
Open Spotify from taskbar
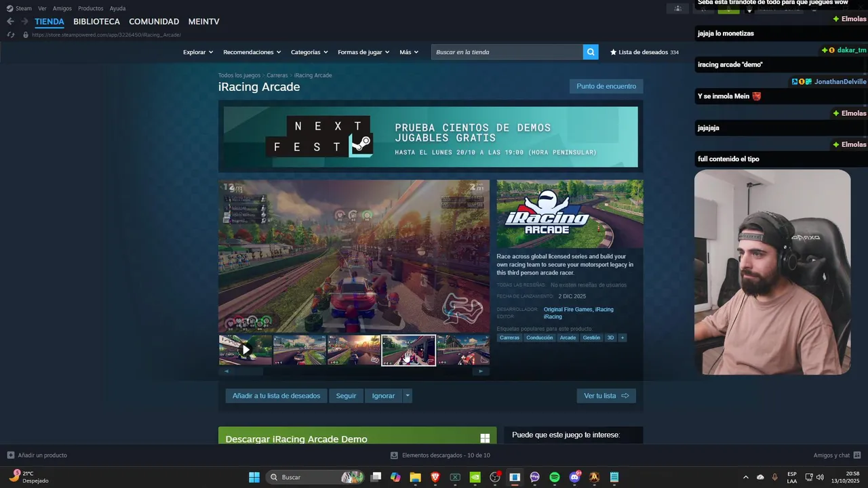555,477
